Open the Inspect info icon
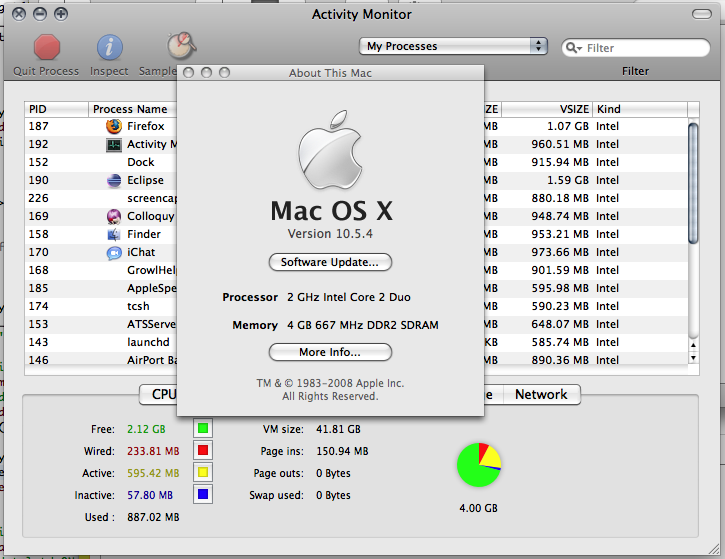725x559 pixels. click(110, 47)
